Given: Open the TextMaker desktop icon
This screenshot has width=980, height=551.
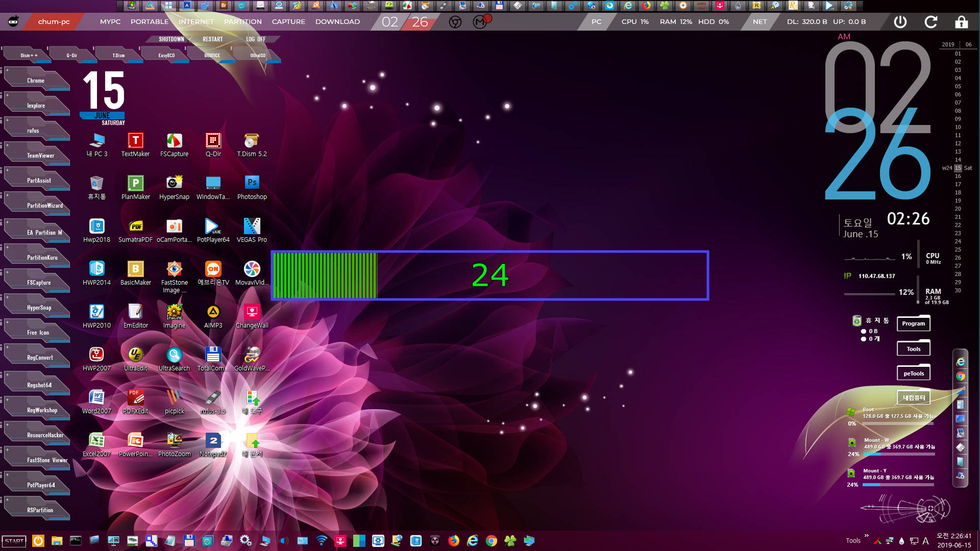Looking at the screenshot, I should [135, 145].
